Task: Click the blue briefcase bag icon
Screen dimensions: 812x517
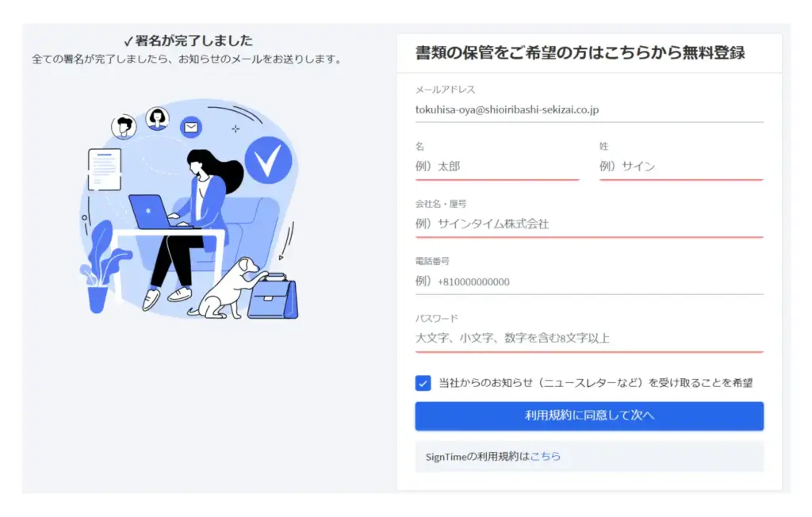Action: pos(273,296)
